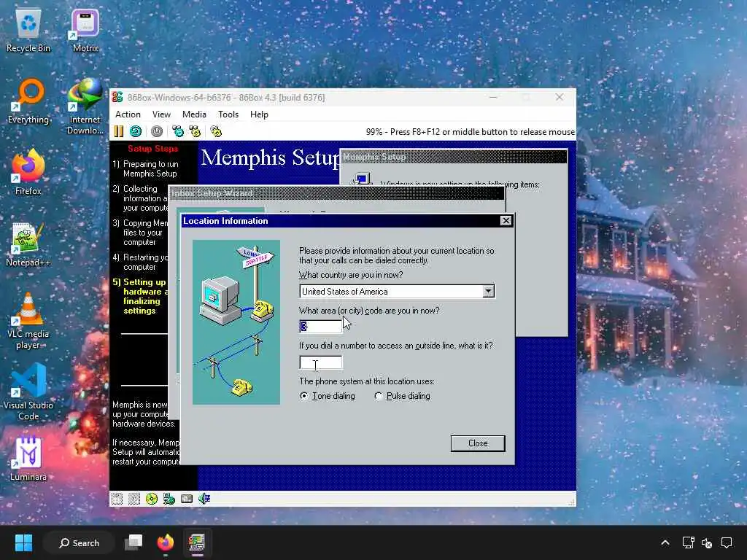This screenshot has width=747, height=560.
Task: Select the Tone dialing radio button
Action: point(304,396)
